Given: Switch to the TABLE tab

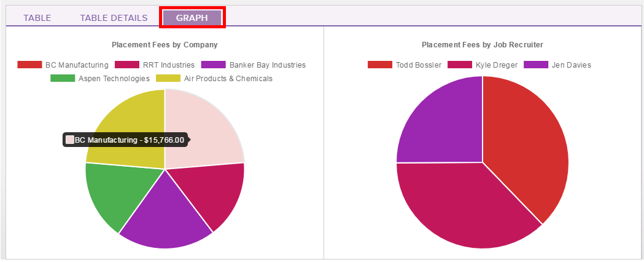Looking at the screenshot, I should tap(37, 18).
